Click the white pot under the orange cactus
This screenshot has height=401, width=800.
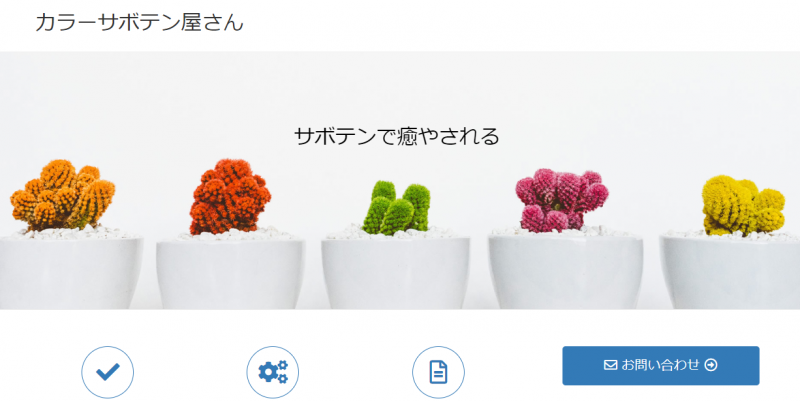click(x=70, y=273)
